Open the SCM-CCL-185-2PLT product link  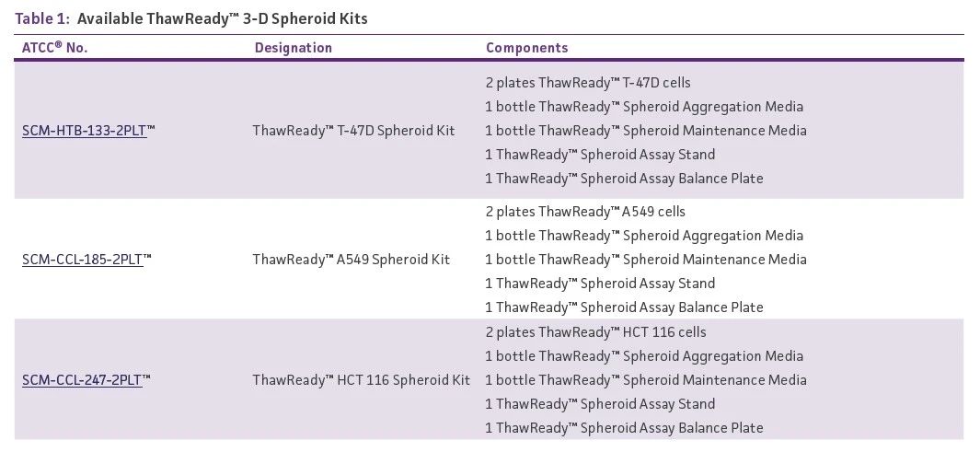tap(82, 260)
